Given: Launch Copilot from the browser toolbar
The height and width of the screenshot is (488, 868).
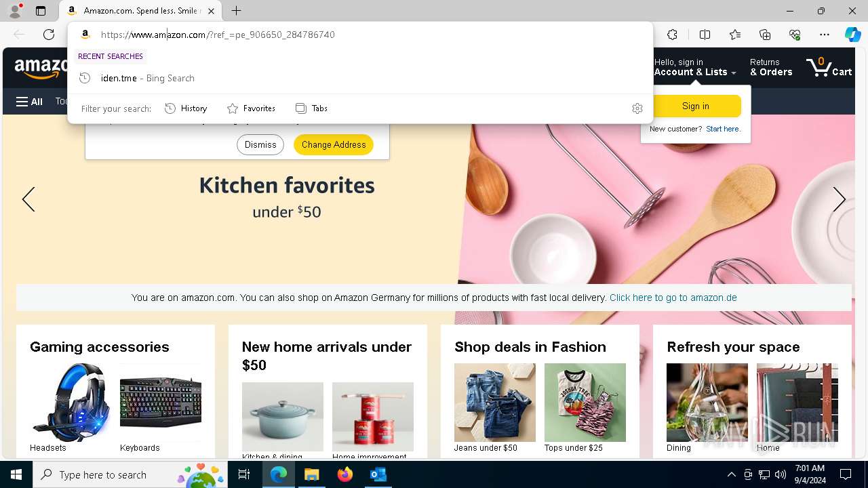Looking at the screenshot, I should [x=852, y=35].
